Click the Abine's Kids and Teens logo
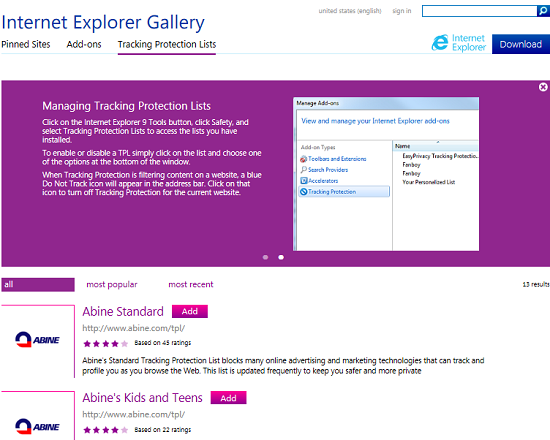 tap(38, 427)
